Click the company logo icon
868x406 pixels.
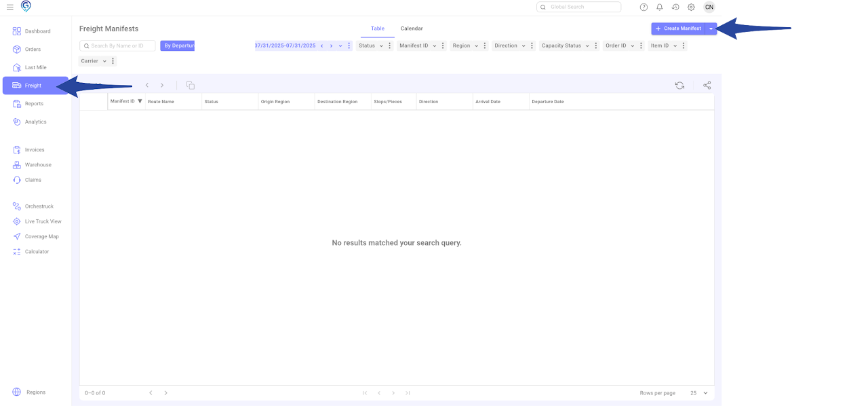coord(26,6)
